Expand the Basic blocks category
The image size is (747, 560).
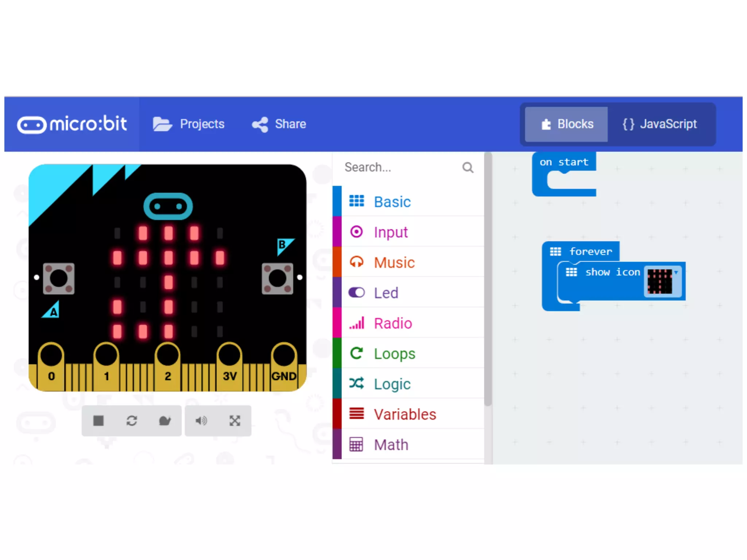pyautogui.click(x=392, y=202)
